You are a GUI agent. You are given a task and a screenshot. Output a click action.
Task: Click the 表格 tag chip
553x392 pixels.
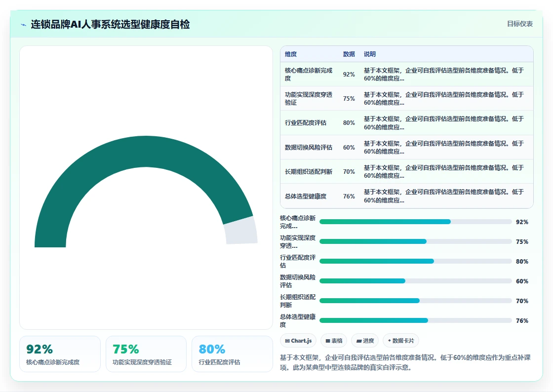coord(334,341)
